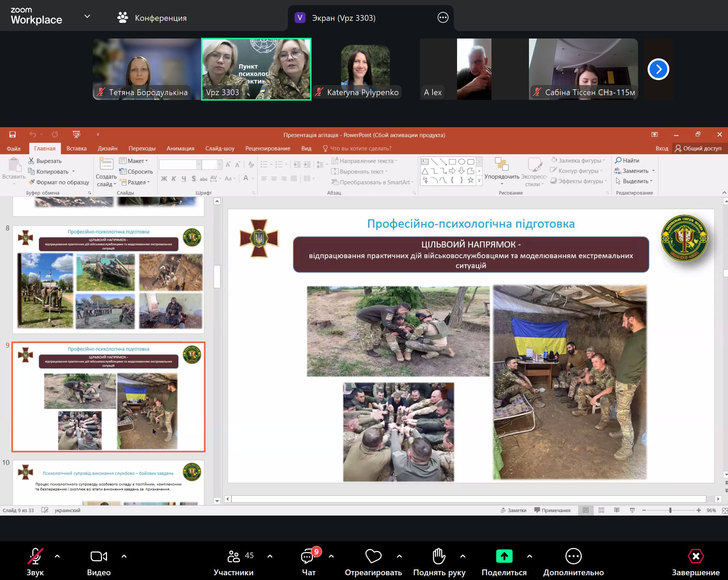The height and width of the screenshot is (580, 728).
Task: Open the Дизайн ribbon tab
Action: click(x=107, y=148)
